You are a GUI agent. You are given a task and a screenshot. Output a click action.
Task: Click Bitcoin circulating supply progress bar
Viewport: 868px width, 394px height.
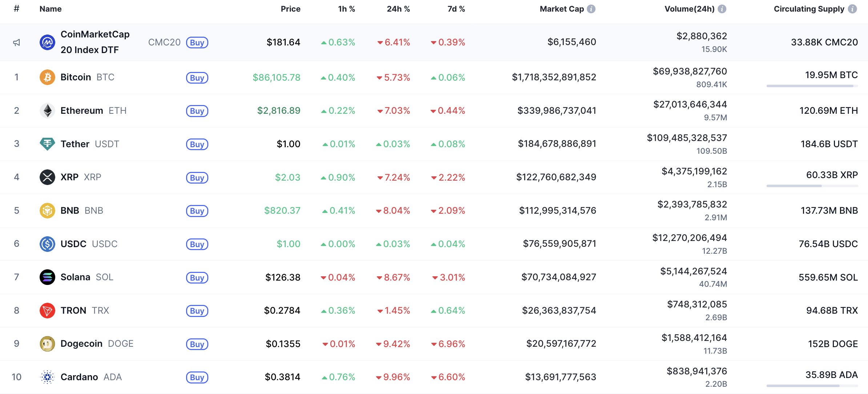[812, 86]
